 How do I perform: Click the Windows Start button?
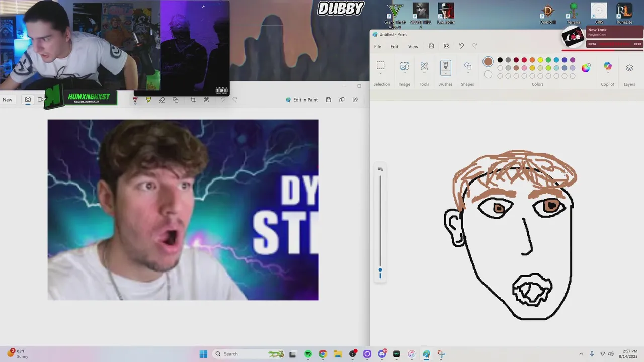pyautogui.click(x=203, y=354)
